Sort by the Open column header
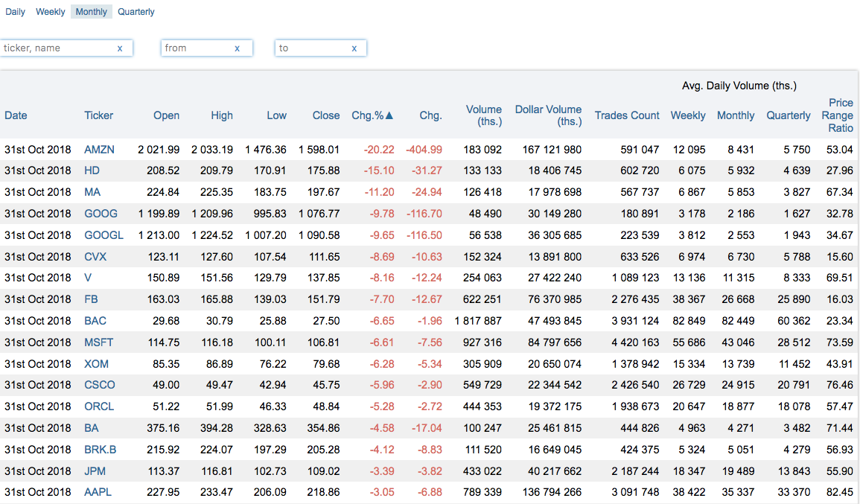Viewport: 860px width, 504px height. [x=166, y=115]
